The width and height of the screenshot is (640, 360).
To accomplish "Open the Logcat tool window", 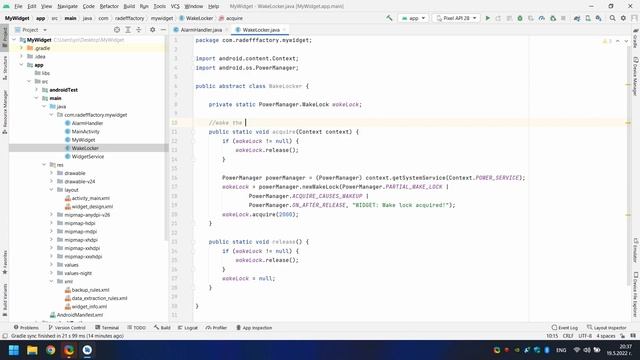I will click(188, 328).
